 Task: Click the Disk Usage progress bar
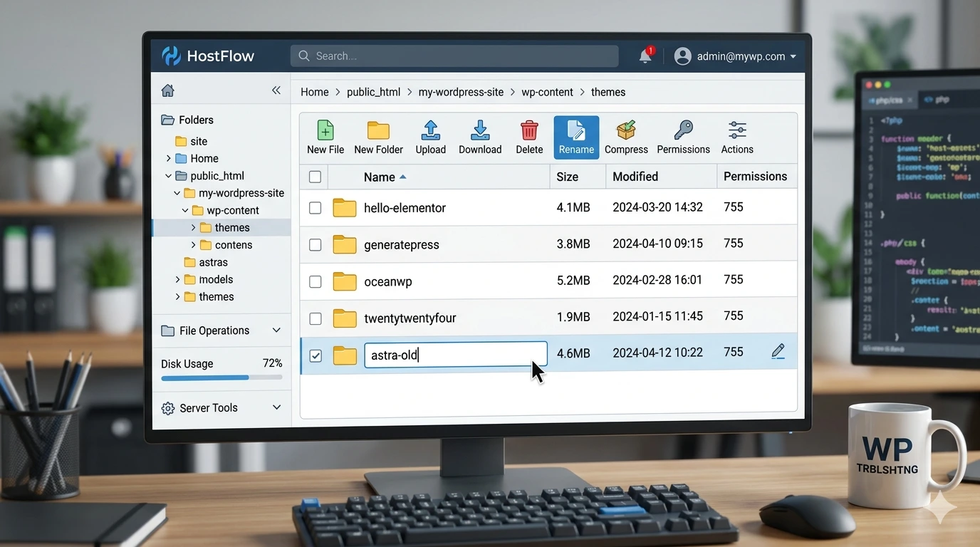(x=221, y=378)
